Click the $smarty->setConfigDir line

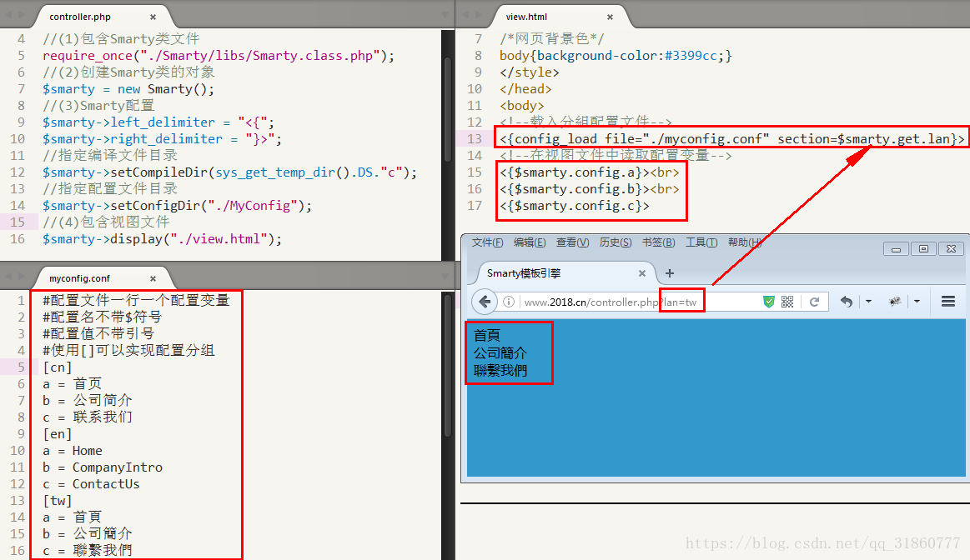point(177,206)
